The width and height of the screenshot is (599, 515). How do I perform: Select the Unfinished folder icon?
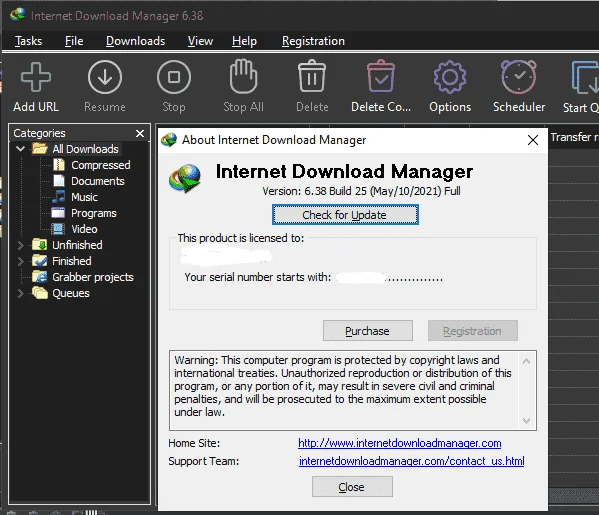click(40, 245)
